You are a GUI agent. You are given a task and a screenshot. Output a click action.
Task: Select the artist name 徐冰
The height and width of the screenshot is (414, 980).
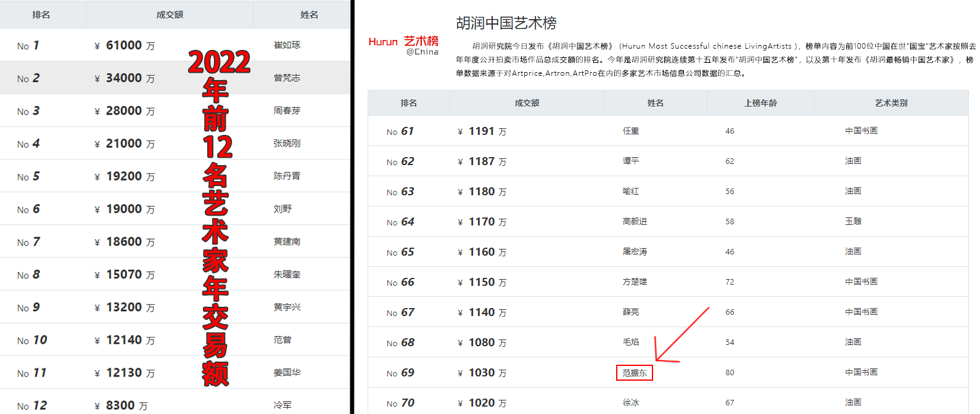[631, 402]
